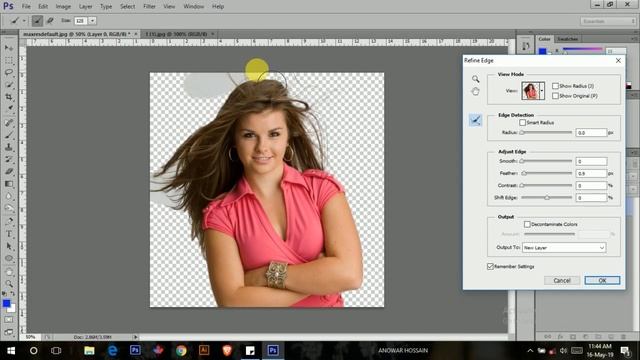Open the status bar info arrow
640x360 pixels.
(x=136, y=337)
